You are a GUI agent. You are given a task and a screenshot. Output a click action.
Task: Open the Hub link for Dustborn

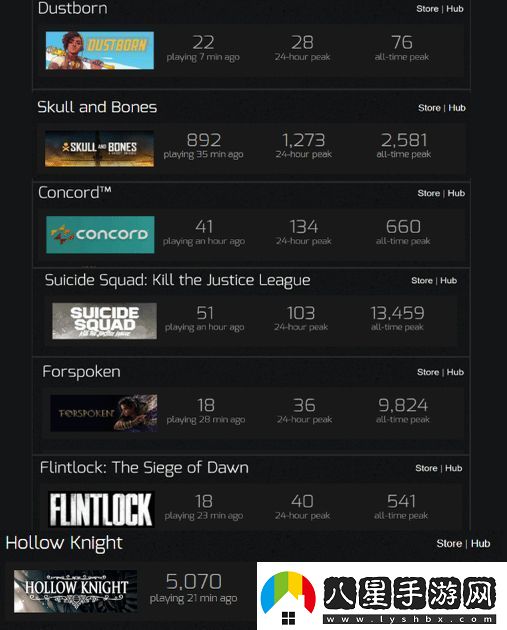pyautogui.click(x=455, y=9)
